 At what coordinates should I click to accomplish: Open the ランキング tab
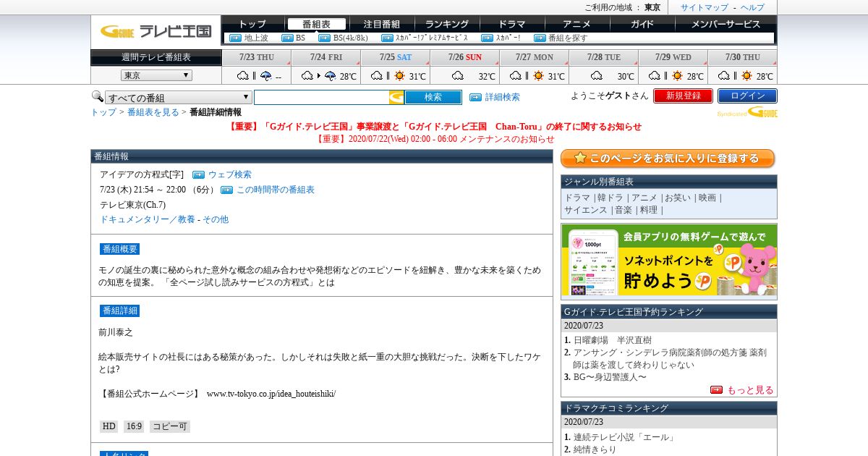(446, 24)
